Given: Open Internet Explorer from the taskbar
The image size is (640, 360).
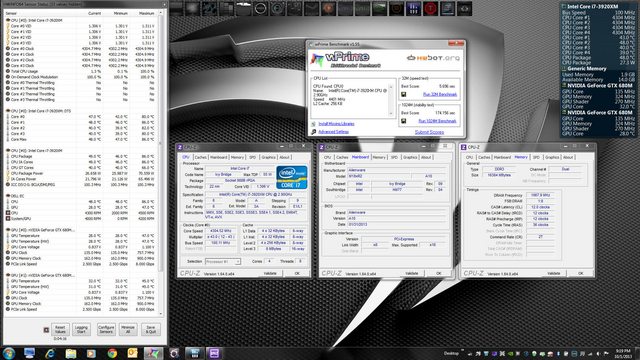Looking at the screenshot, I should [50, 353].
